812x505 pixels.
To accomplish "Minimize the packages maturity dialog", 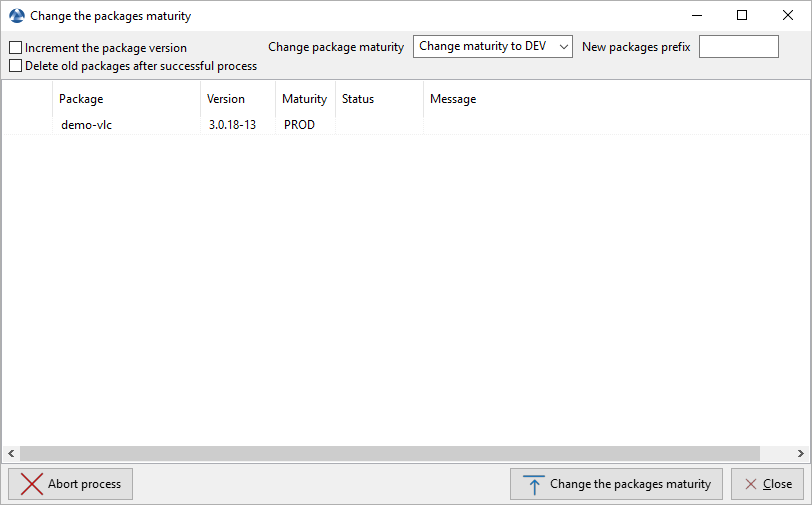I will point(696,15).
